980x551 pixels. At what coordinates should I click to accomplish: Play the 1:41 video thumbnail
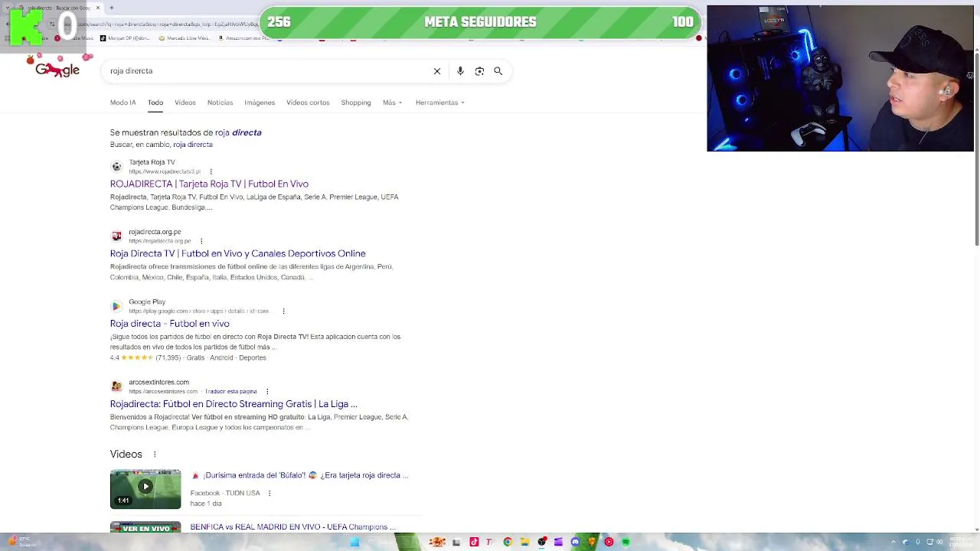click(x=145, y=489)
